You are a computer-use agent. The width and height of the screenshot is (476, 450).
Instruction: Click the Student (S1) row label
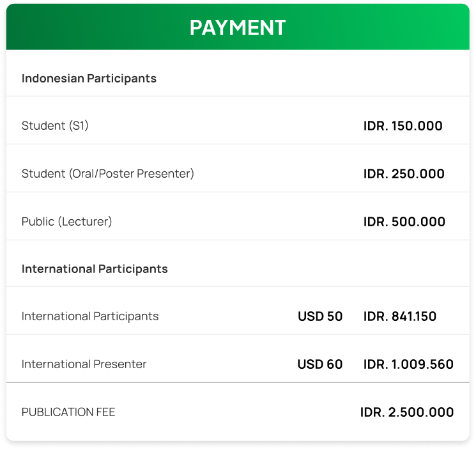55,126
